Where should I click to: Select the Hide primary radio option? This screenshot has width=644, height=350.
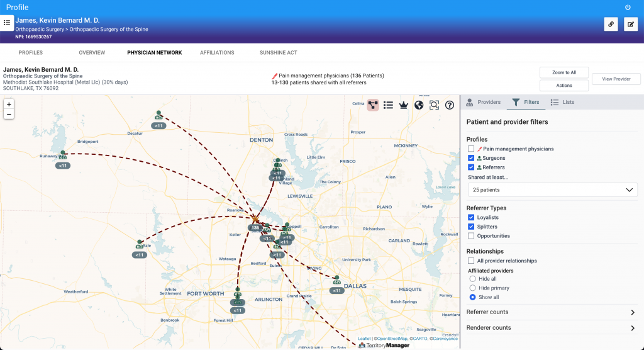[x=473, y=288]
